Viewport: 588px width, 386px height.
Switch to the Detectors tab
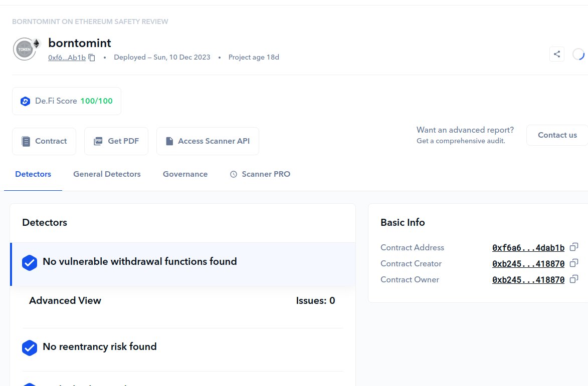pyautogui.click(x=33, y=174)
